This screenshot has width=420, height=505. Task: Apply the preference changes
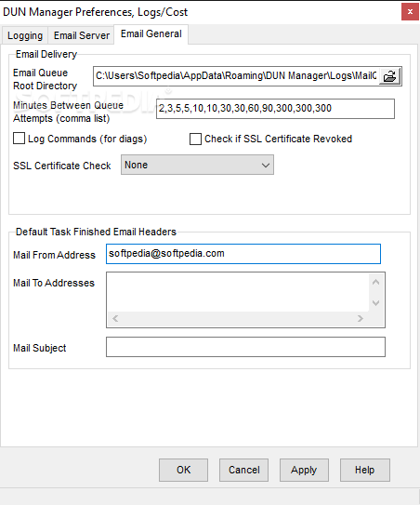pyautogui.click(x=304, y=470)
